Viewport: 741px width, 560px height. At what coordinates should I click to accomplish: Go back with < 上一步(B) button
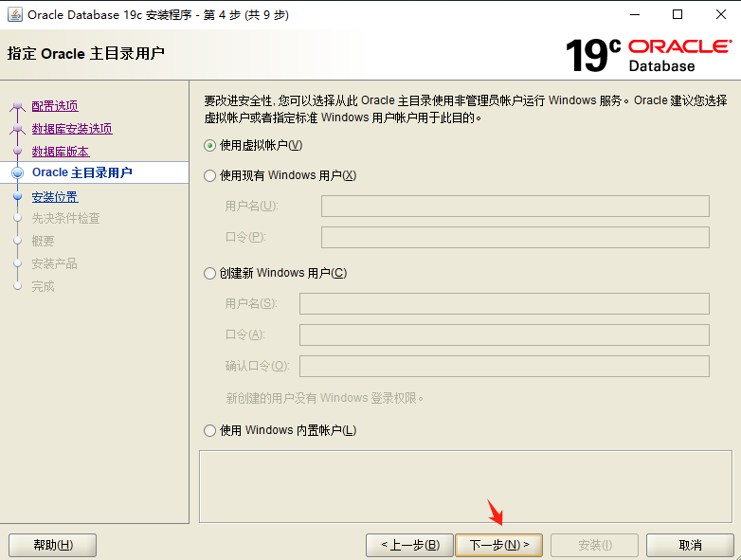click(x=409, y=546)
